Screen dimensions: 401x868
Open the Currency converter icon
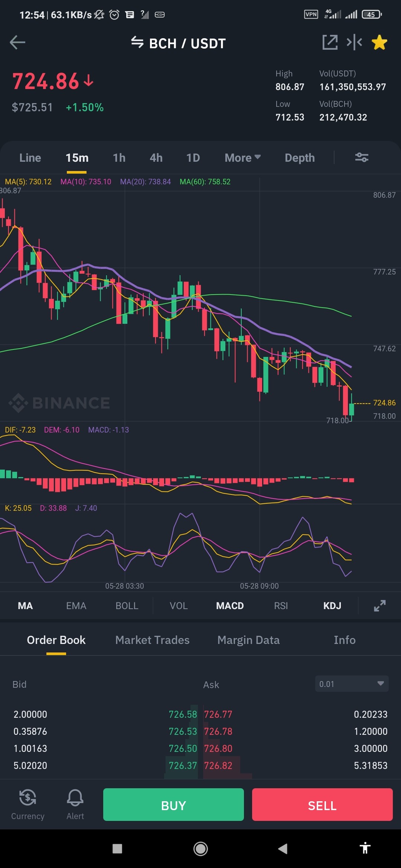27,804
